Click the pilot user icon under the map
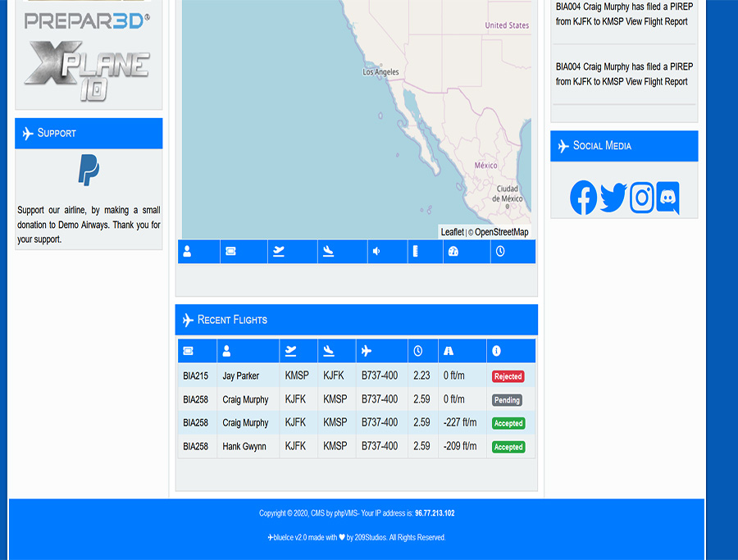The height and width of the screenshot is (560, 738). point(187,252)
